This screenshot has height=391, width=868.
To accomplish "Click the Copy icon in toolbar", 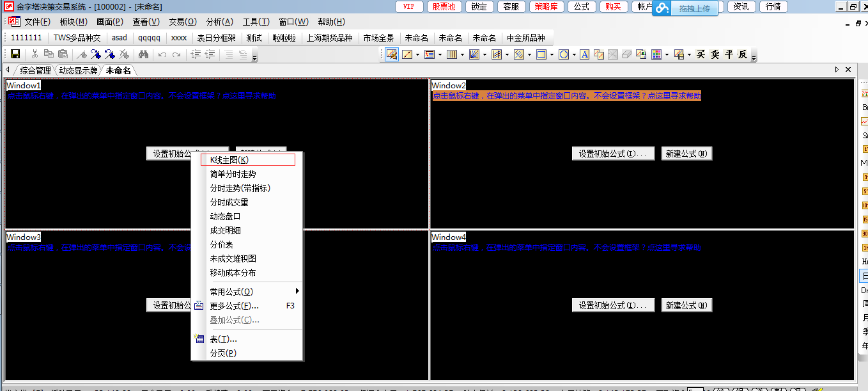I will point(49,54).
